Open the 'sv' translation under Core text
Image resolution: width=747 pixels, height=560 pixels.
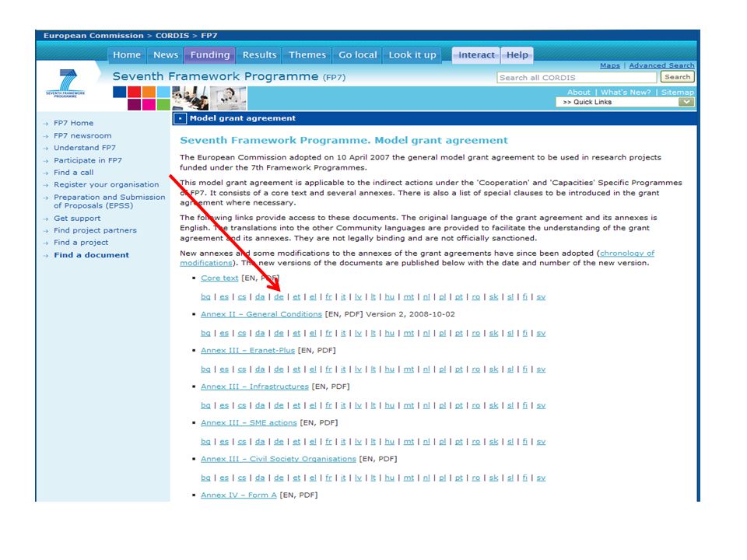point(541,296)
